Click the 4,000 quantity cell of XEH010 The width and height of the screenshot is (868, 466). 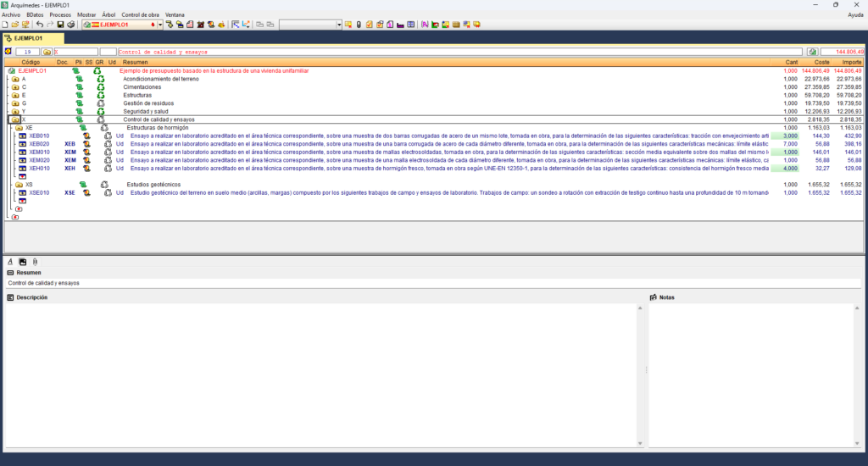784,169
